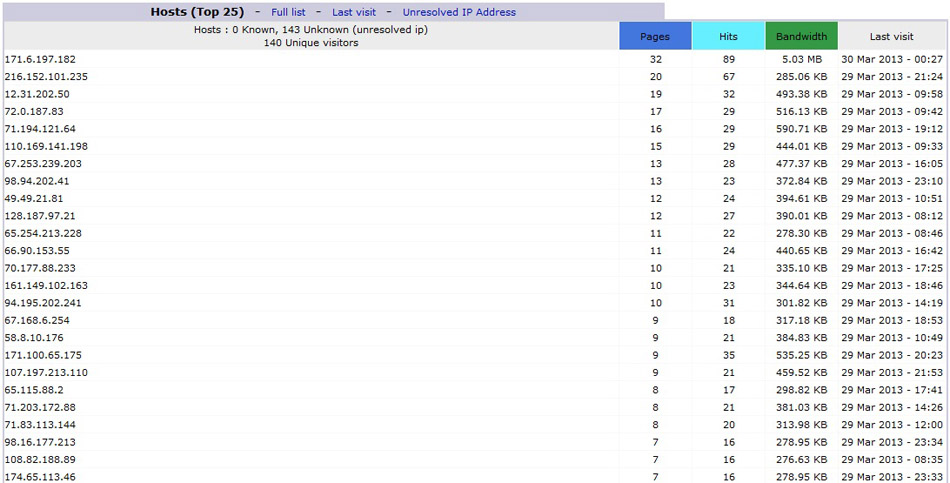Click the Last visit column header

891,36
